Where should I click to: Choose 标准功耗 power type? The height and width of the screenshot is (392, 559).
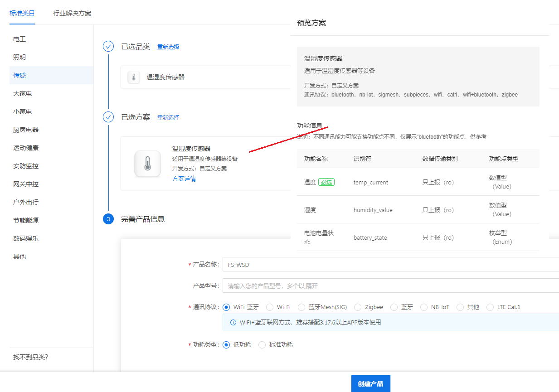click(262, 345)
